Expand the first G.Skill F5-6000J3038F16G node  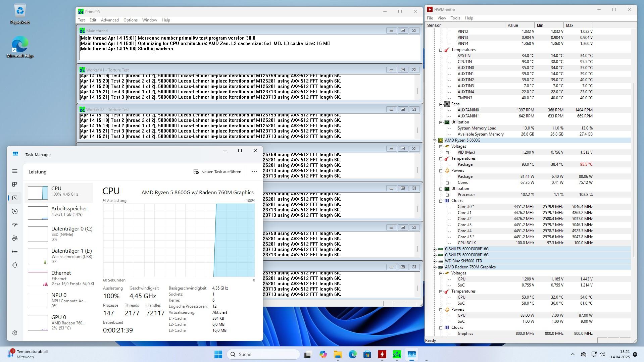(x=434, y=249)
